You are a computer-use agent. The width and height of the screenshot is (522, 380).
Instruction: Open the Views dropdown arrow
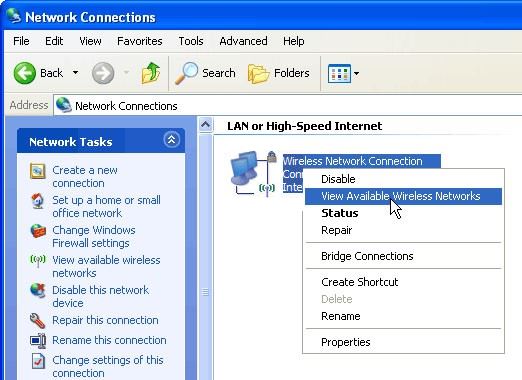click(x=356, y=73)
